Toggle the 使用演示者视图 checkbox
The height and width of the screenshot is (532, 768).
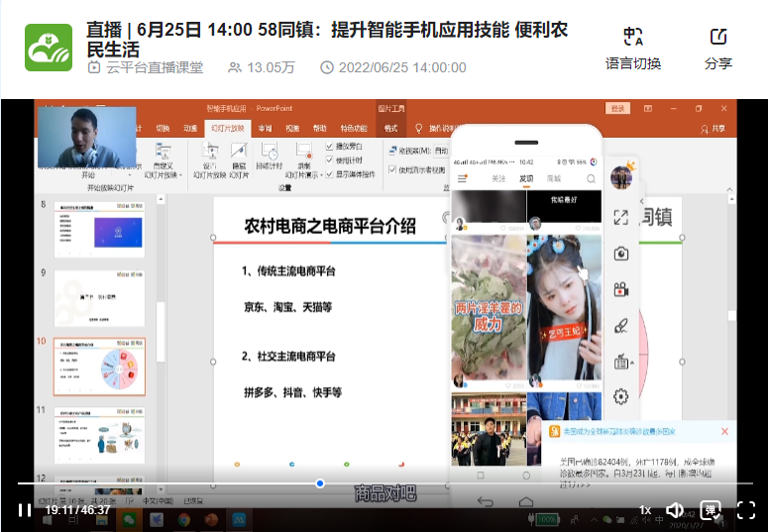(391, 169)
